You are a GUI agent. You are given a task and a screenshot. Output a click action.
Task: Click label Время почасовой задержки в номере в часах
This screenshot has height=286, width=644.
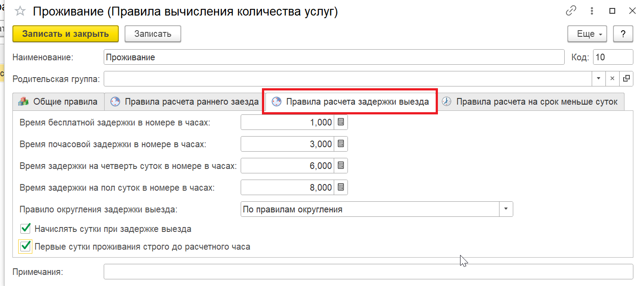pos(113,144)
